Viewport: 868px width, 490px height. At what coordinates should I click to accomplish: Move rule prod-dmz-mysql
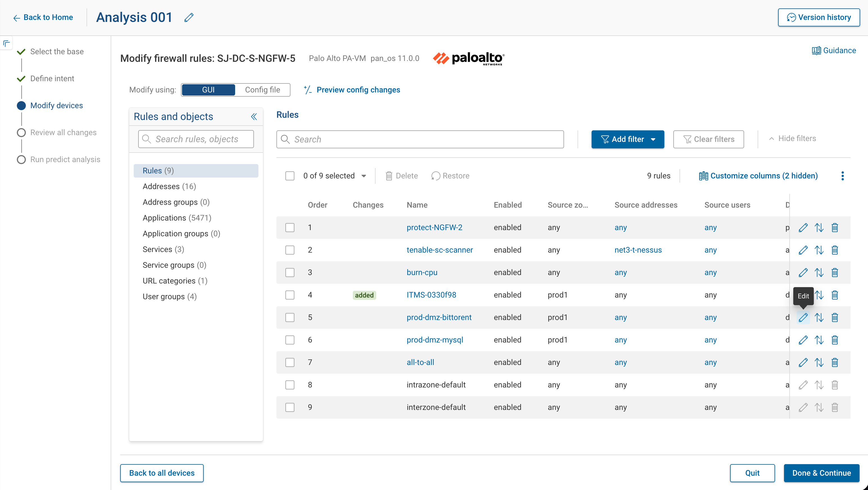[819, 340]
